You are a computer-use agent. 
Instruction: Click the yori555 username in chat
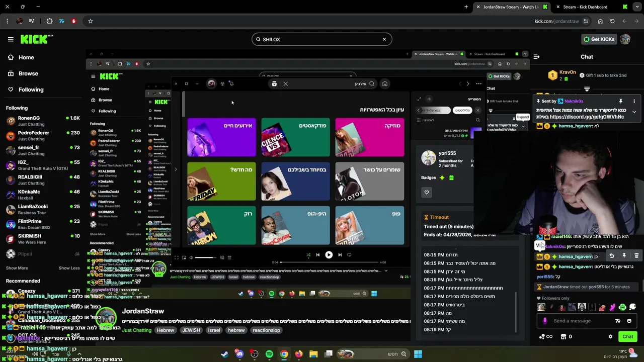click(544, 277)
